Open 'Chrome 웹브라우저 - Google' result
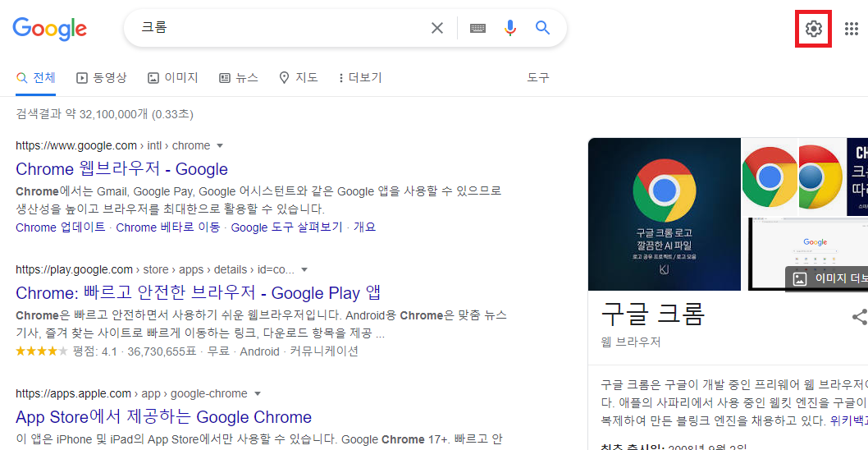The width and height of the screenshot is (868, 450). (x=121, y=169)
